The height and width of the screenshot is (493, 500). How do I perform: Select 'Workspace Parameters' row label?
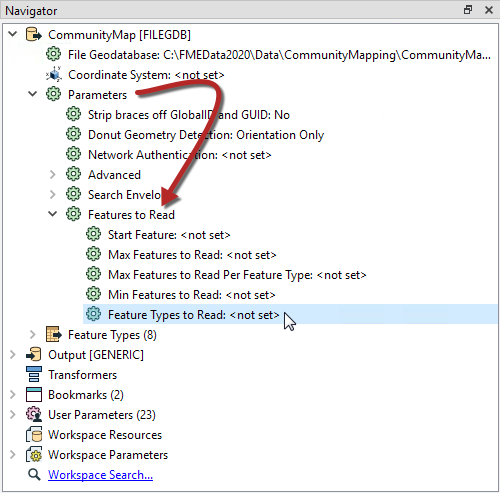(x=108, y=455)
